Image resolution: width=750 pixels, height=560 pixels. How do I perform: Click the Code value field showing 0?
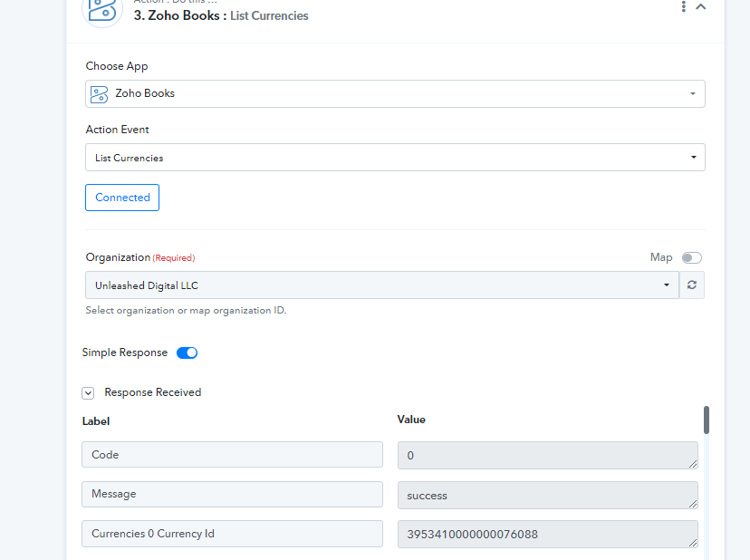548,455
